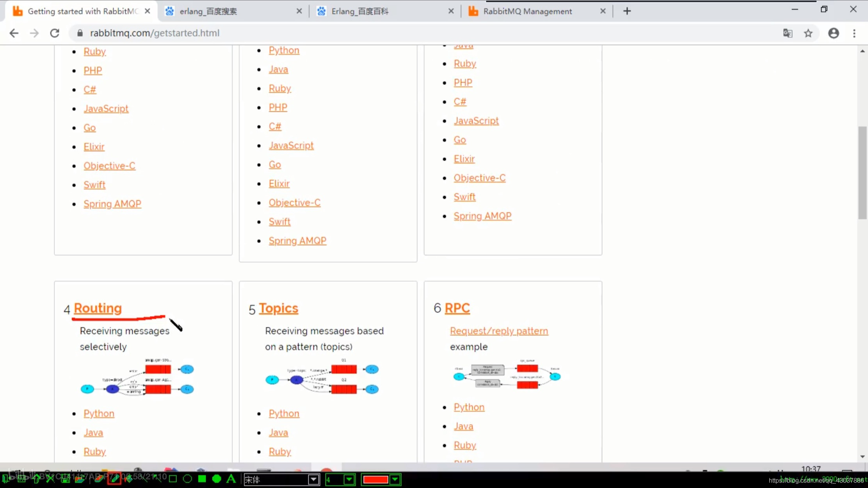Go back to the previous page
Screen dimensions: 868x488
14,33
